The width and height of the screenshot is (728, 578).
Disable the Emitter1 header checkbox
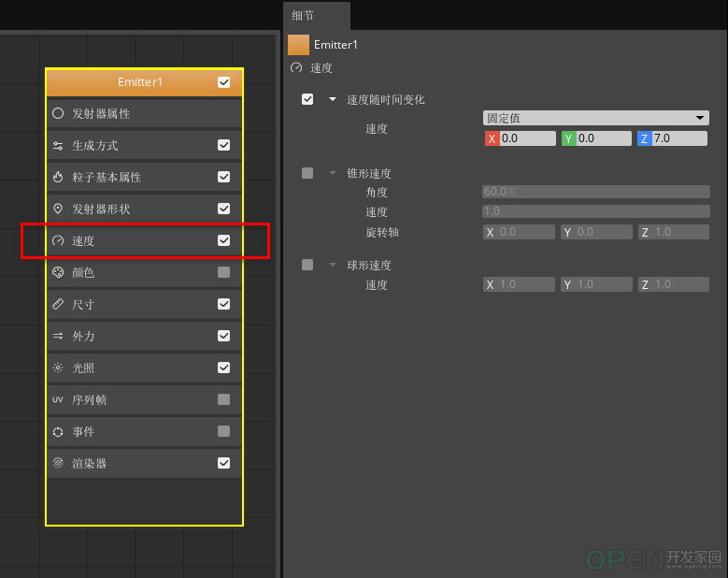[x=223, y=82]
